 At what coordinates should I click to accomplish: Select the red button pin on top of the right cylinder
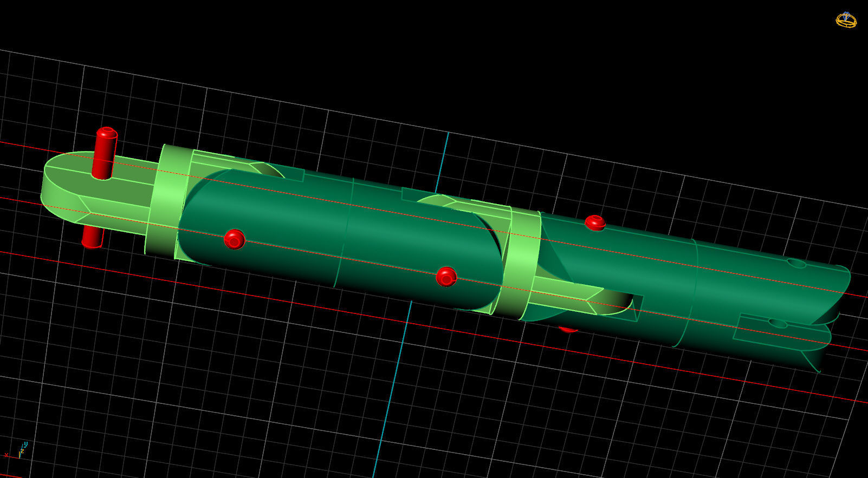[595, 222]
